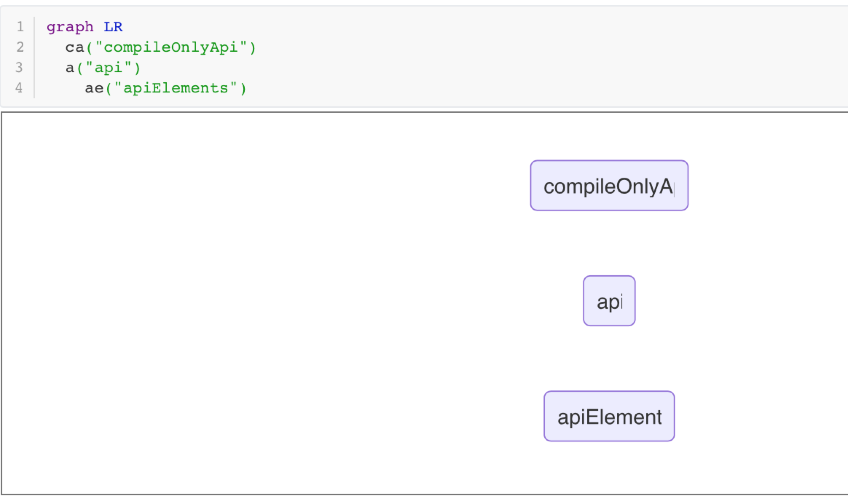
Task: Click line number 1 in the code editor
Action: (20, 27)
